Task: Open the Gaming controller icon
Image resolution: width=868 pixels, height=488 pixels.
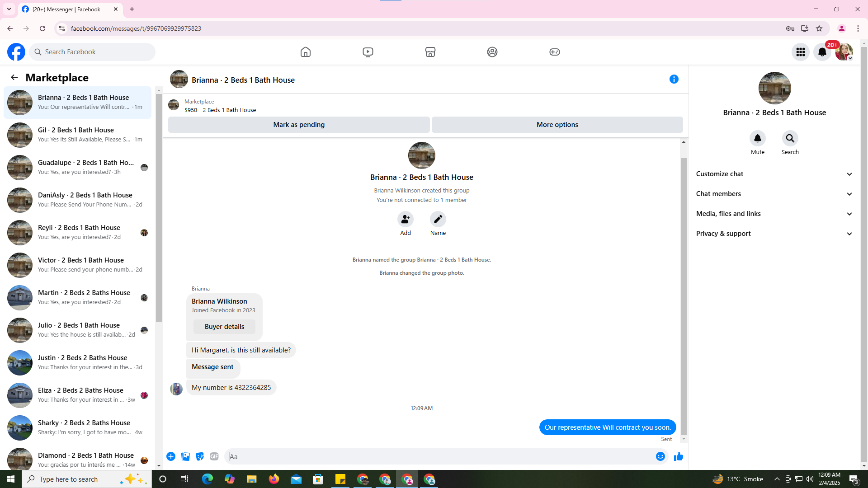Action: [x=555, y=52]
